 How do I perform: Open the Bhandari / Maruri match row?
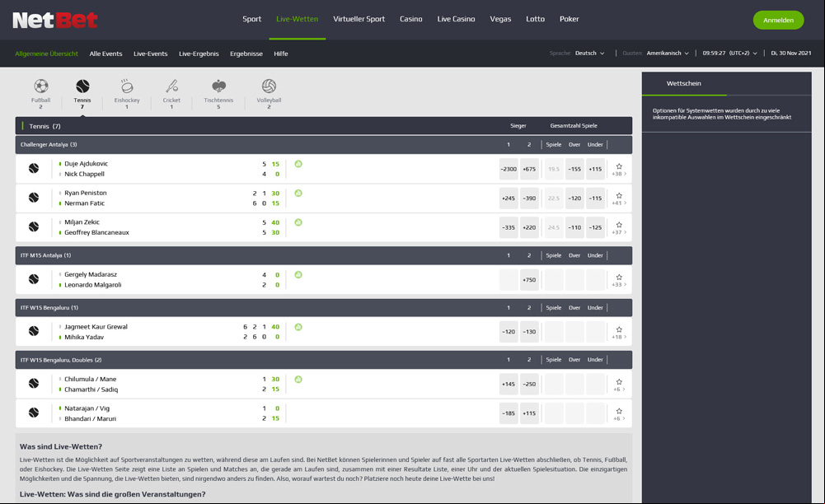point(324,413)
